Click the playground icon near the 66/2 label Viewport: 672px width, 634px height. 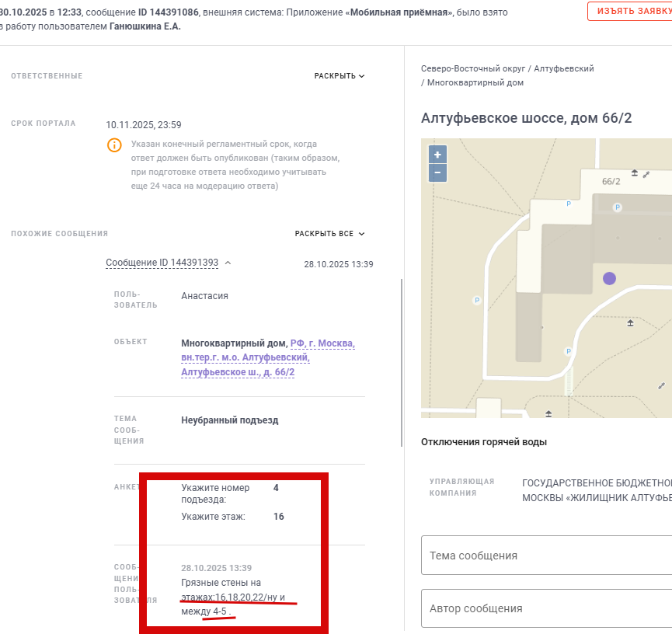[634, 172]
